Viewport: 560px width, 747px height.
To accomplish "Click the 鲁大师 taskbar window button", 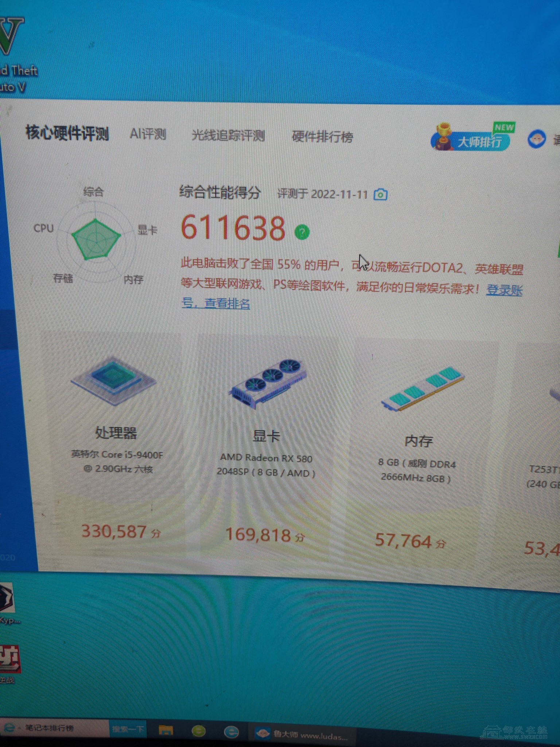I will click(303, 734).
